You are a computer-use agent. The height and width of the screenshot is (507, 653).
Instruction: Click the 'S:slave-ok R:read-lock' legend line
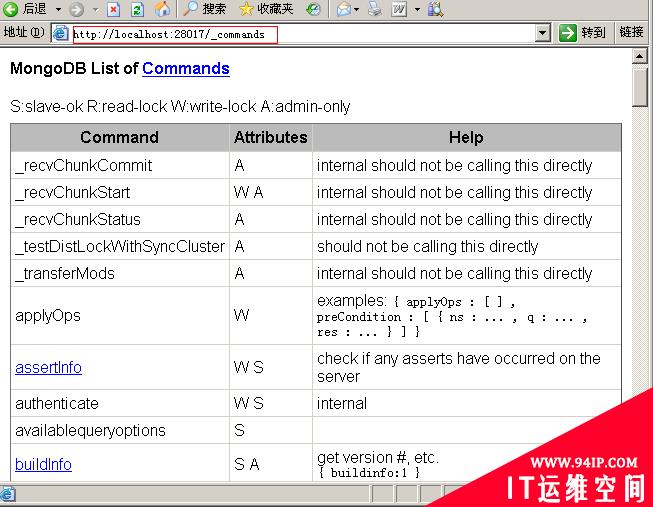click(180, 107)
